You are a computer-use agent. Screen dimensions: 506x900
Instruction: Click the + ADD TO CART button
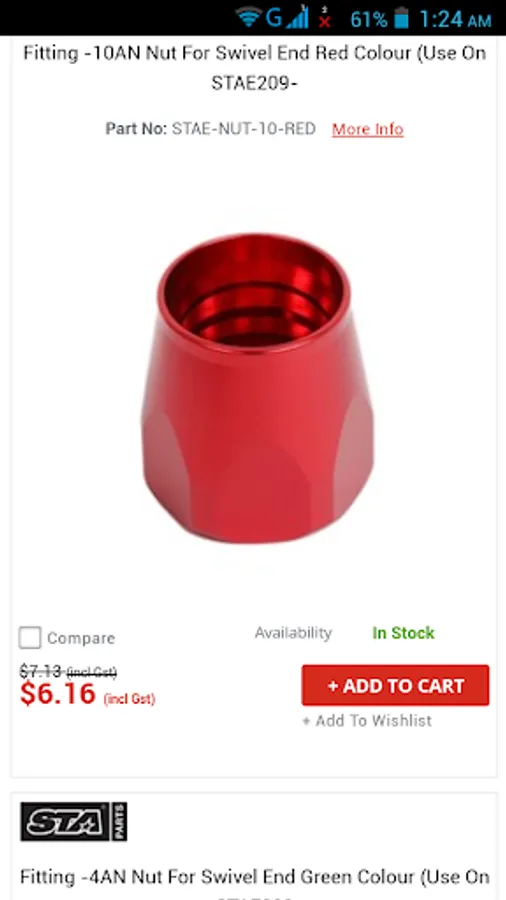click(395, 685)
